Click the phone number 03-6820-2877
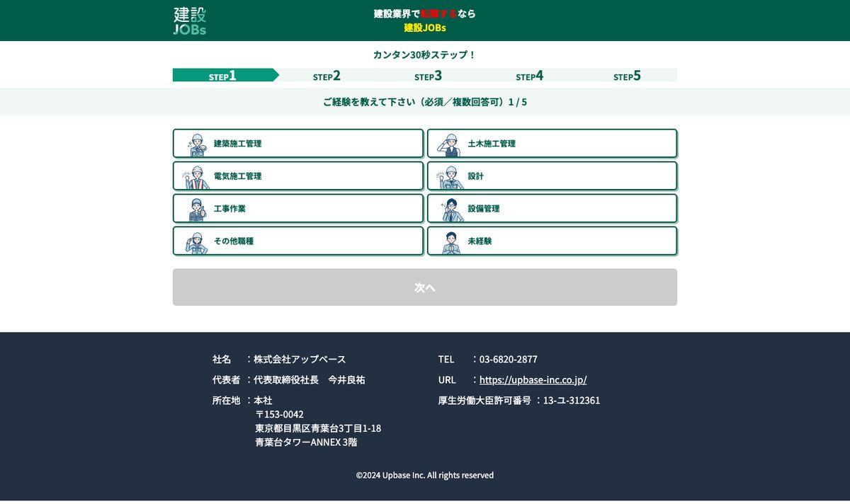Viewport: 850px width, 504px height. point(509,360)
